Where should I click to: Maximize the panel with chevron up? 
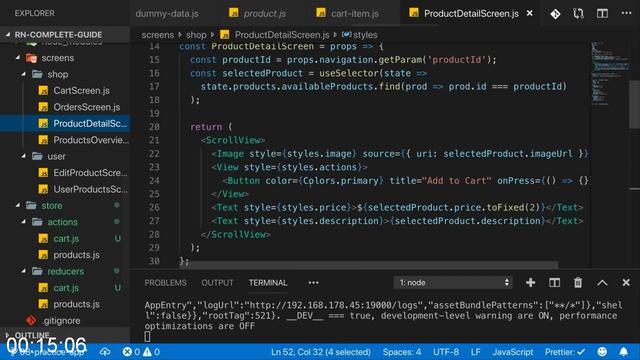[x=602, y=283]
